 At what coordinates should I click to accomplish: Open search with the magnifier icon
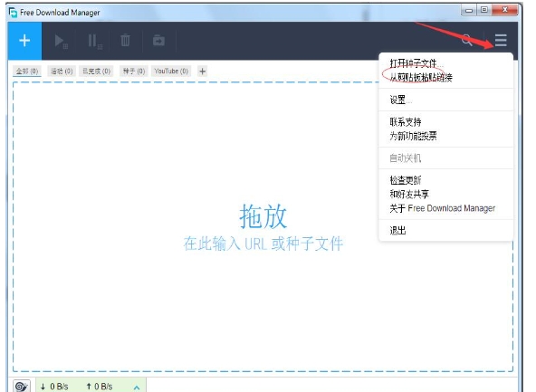(x=467, y=41)
